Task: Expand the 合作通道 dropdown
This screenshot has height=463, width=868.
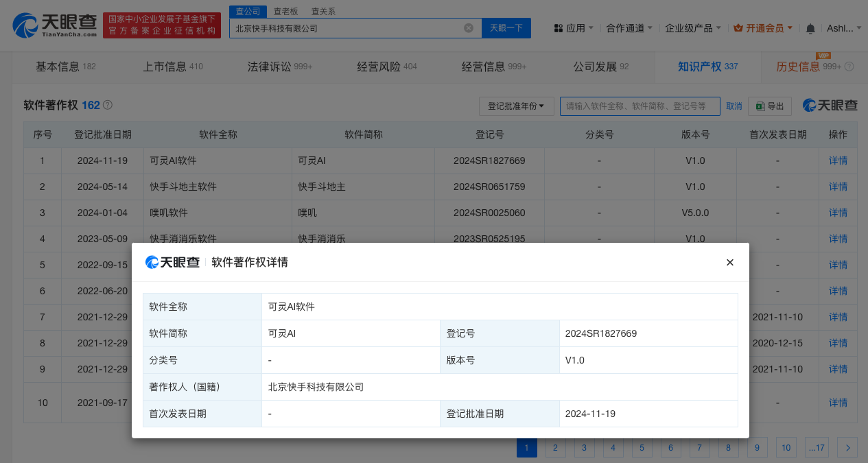Action: click(x=629, y=28)
